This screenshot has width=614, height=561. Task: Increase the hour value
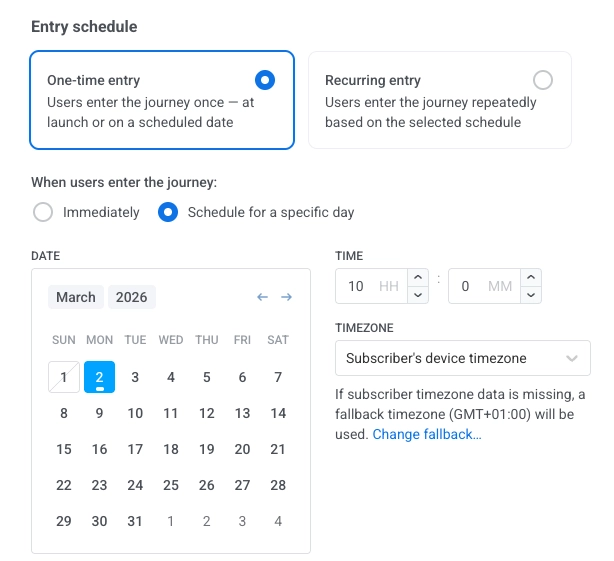point(419,278)
